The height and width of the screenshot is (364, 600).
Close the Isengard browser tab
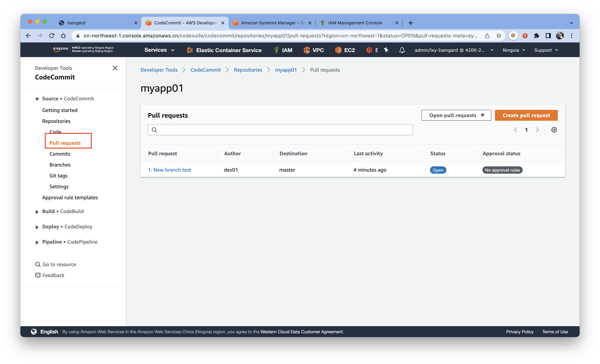tap(136, 23)
